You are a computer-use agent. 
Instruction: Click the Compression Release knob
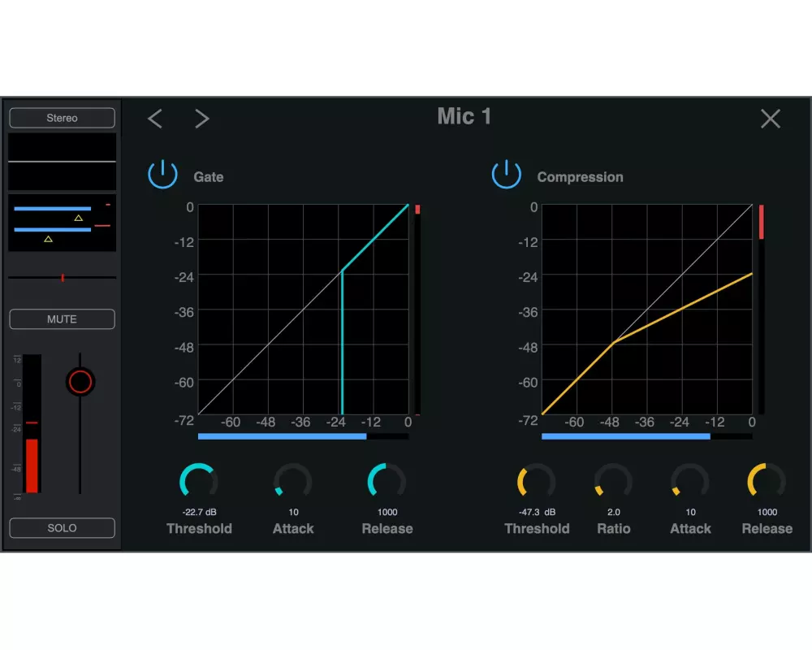tap(767, 482)
